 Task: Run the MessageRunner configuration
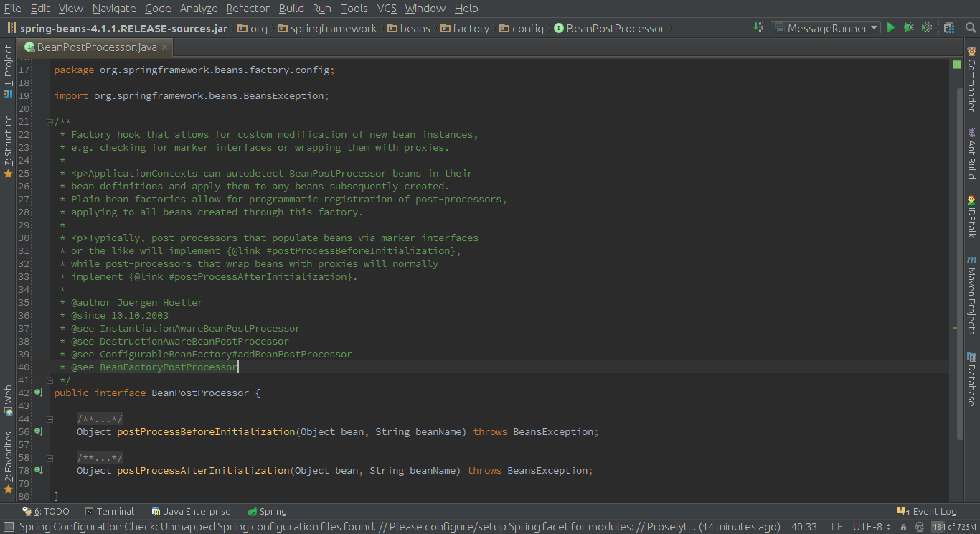pos(891,28)
